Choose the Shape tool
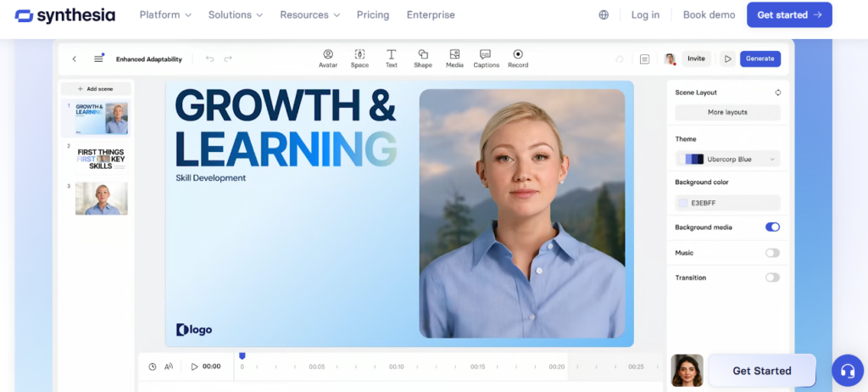The height and width of the screenshot is (392, 868). click(423, 54)
